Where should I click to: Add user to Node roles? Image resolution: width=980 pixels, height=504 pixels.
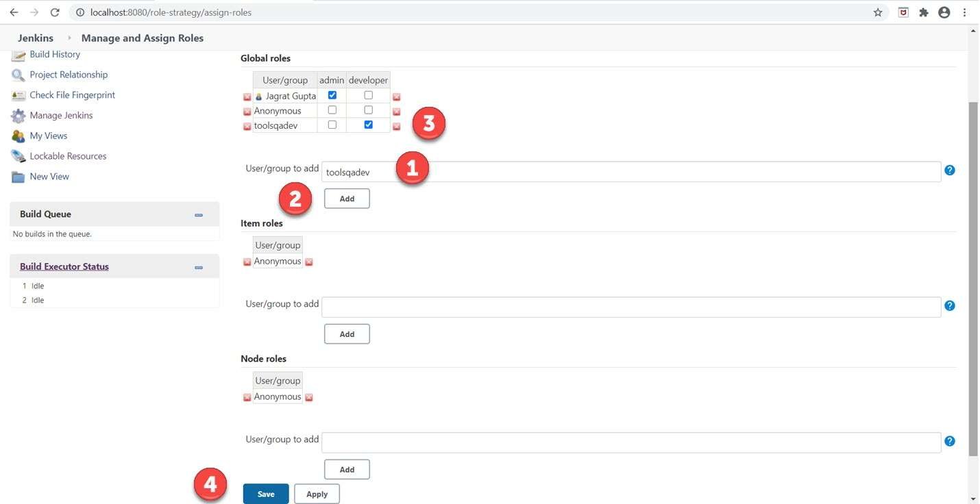347,470
